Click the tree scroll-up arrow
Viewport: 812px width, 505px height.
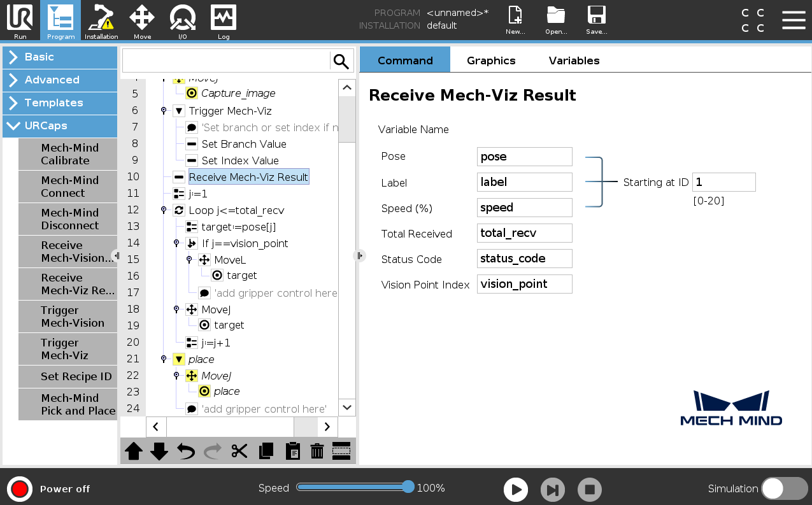pyautogui.click(x=347, y=88)
